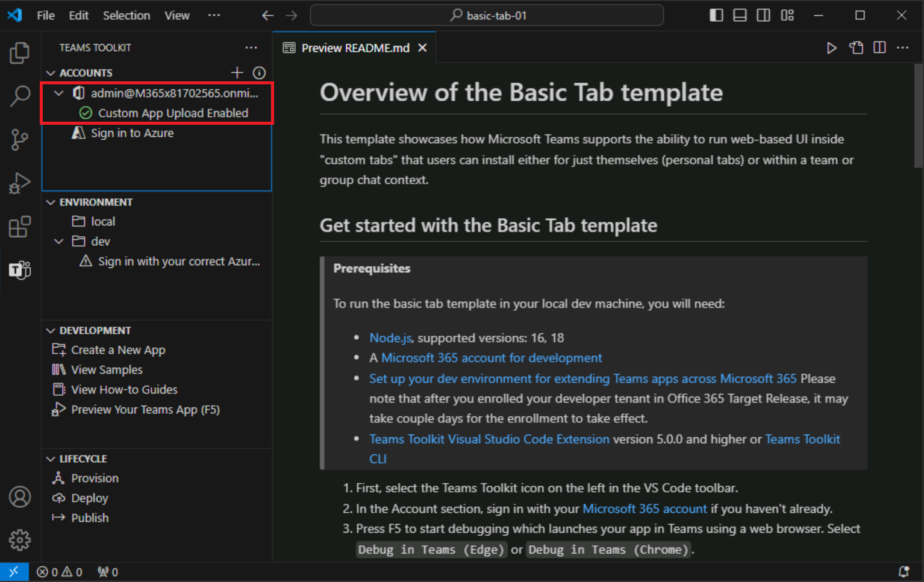Click View Samples
This screenshot has width=924, height=582.
point(107,370)
